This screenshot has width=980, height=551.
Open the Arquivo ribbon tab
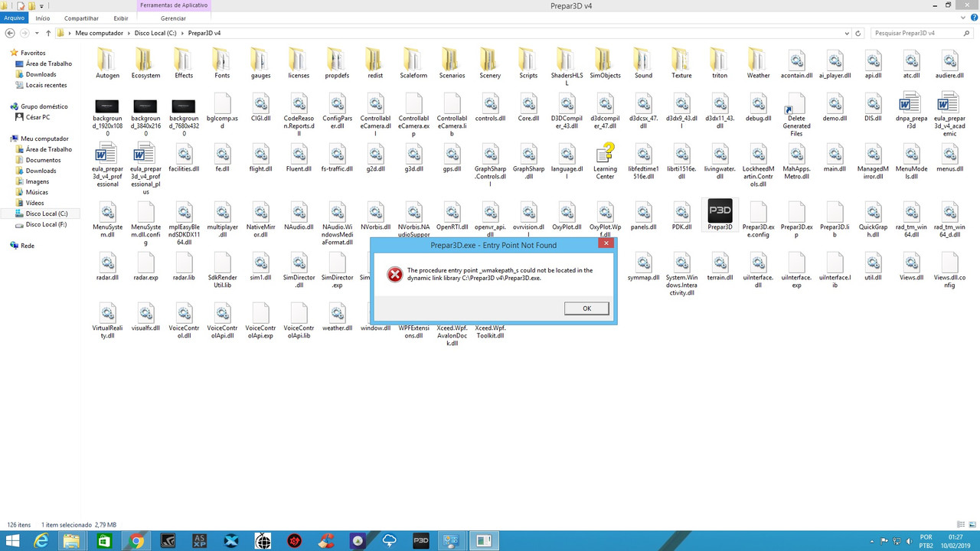pyautogui.click(x=14, y=18)
